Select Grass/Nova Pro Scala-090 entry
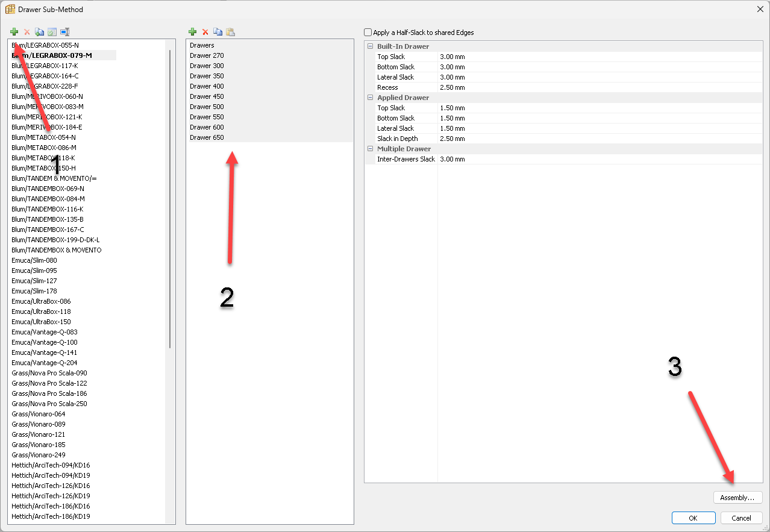This screenshot has width=770, height=532. pyautogui.click(x=49, y=373)
